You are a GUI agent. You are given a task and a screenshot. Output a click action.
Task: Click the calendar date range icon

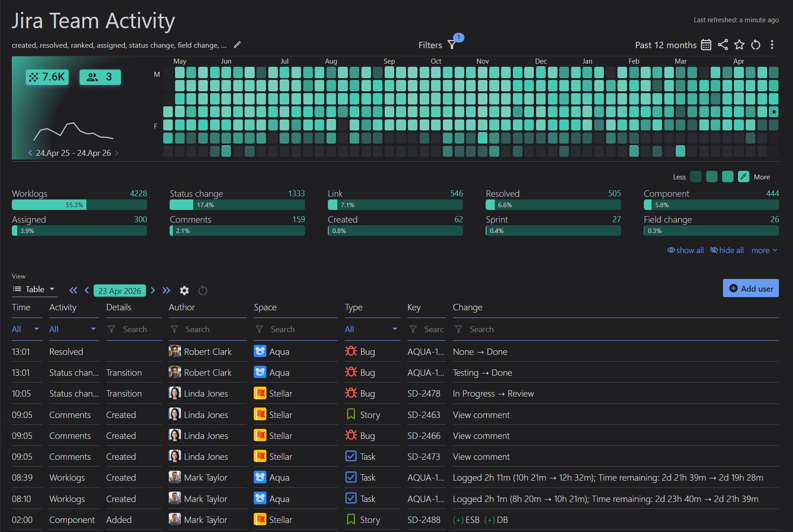tap(706, 45)
